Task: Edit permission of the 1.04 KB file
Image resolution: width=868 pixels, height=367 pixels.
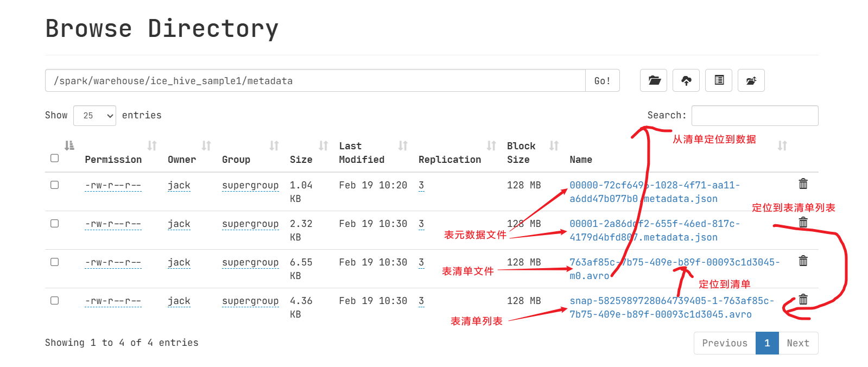Action: [x=113, y=186]
